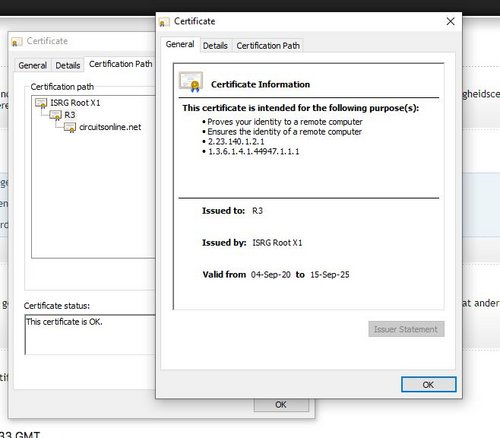Click the greyed Issuer Statement button
The image size is (500, 438).
406,329
